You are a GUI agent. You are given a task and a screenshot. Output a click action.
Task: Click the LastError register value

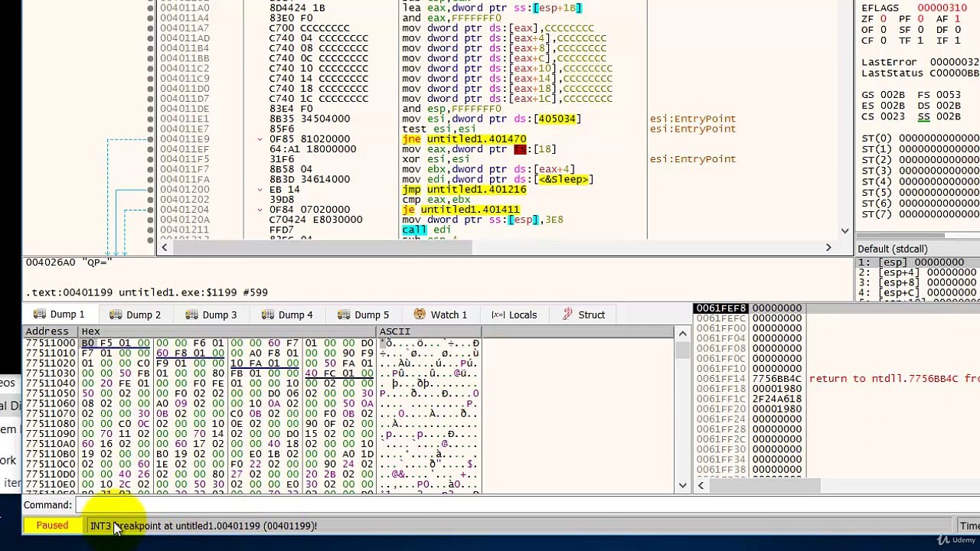(955, 62)
